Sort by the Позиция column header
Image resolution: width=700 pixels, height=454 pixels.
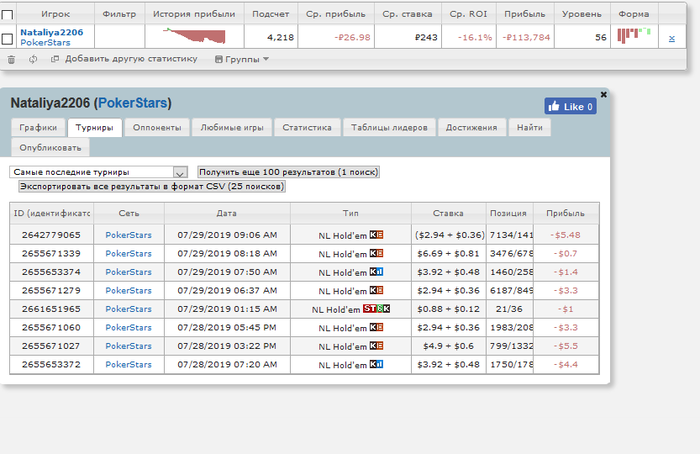click(509, 213)
